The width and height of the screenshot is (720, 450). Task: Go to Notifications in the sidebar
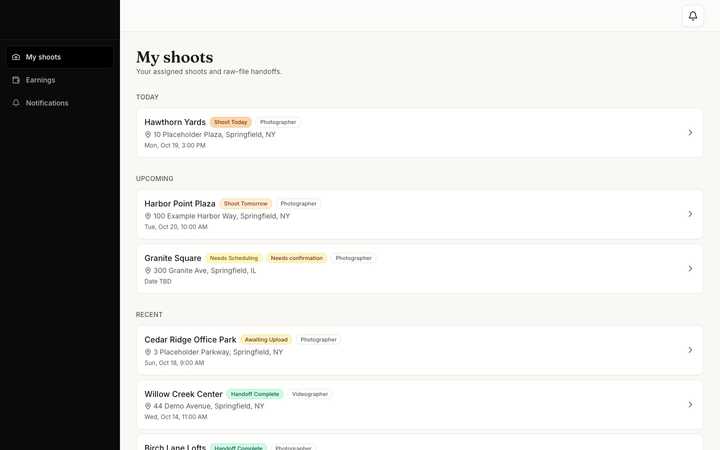[x=60, y=103]
